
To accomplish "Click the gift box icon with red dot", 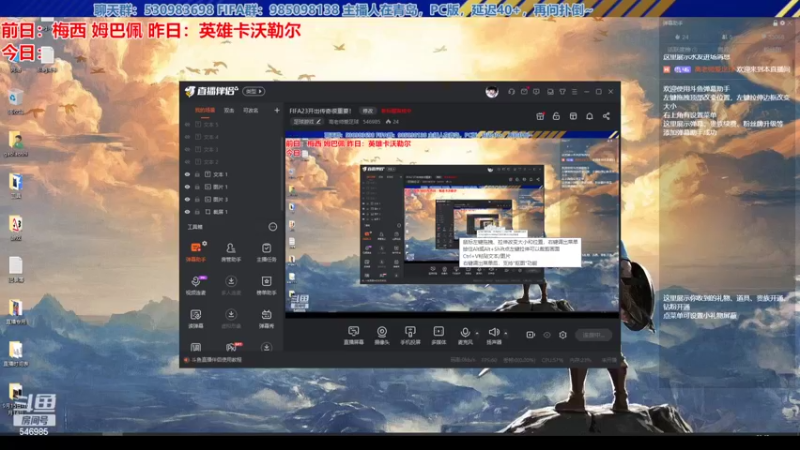I will pyautogui.click(x=540, y=116).
